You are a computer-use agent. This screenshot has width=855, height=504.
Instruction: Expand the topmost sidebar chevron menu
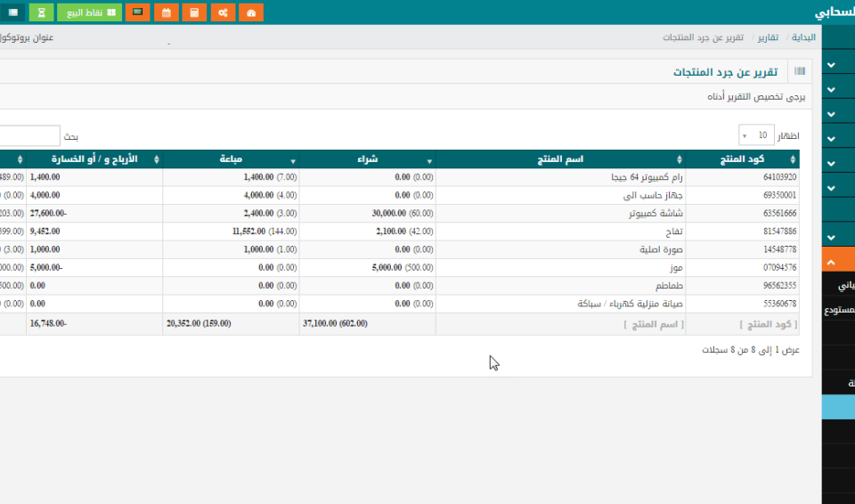(x=832, y=65)
